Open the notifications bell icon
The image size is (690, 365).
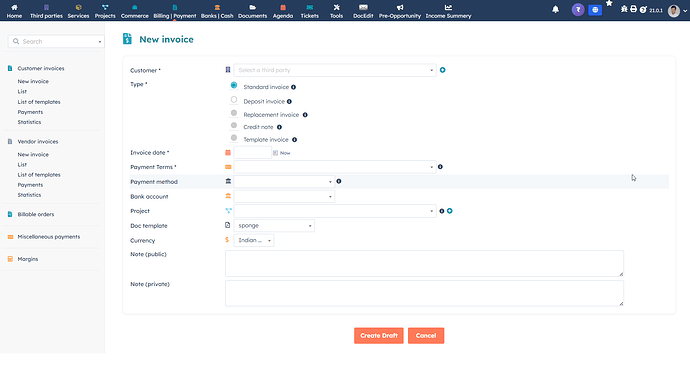click(x=555, y=9)
